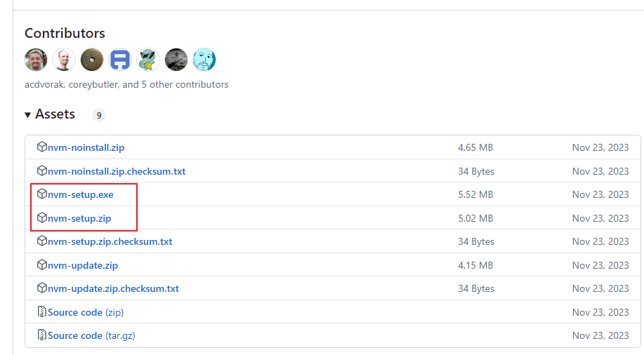Click 34 Bytes in nvm-update.zip.checksum.txt row
This screenshot has height=355, width=644.
click(x=476, y=288)
